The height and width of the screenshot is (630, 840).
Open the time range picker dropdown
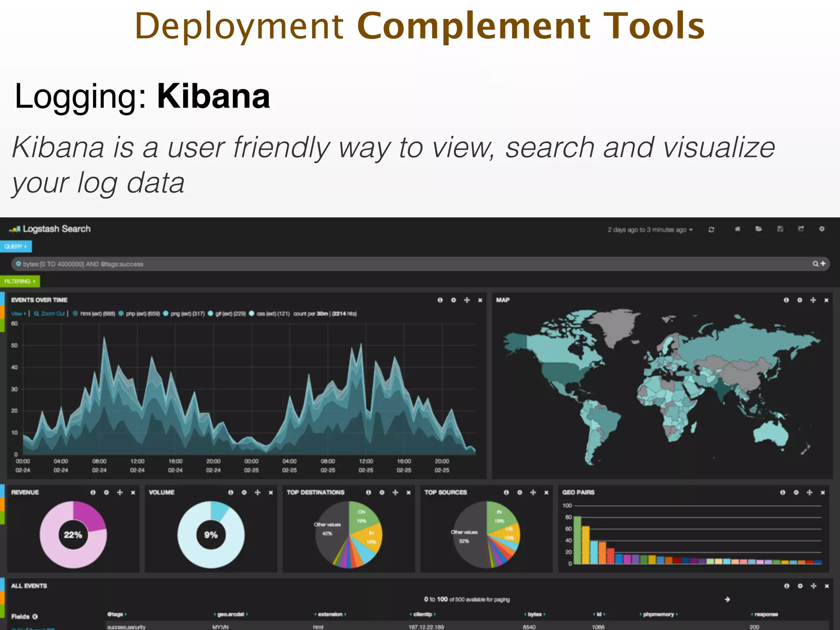650,230
